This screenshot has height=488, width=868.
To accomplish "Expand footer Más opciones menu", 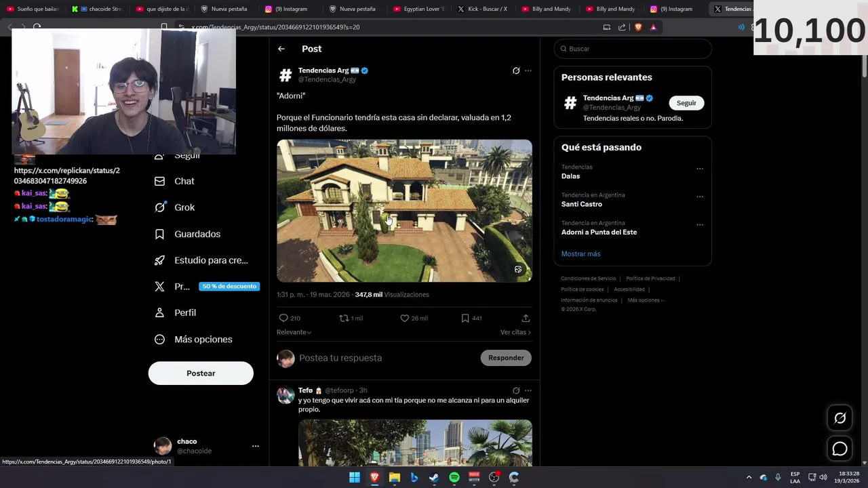I will click(x=646, y=300).
